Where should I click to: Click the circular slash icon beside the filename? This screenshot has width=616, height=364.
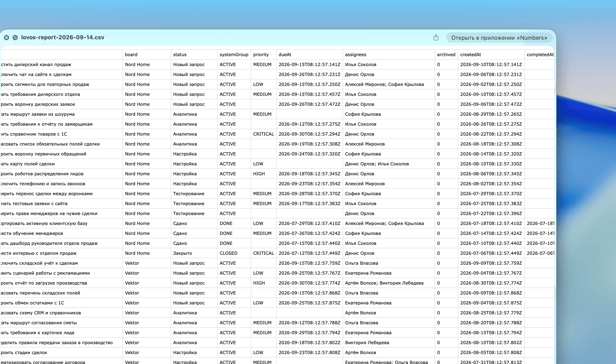coord(15,38)
